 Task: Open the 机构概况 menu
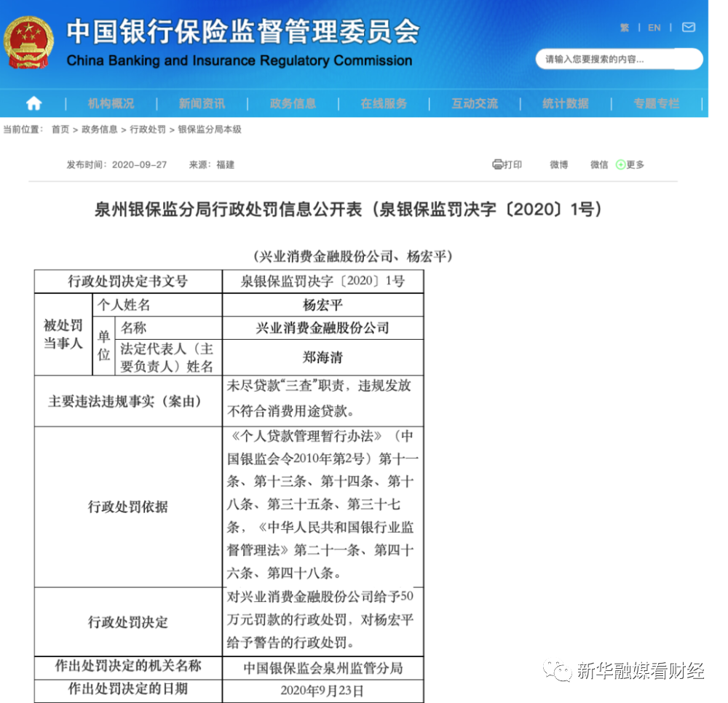pos(111,103)
